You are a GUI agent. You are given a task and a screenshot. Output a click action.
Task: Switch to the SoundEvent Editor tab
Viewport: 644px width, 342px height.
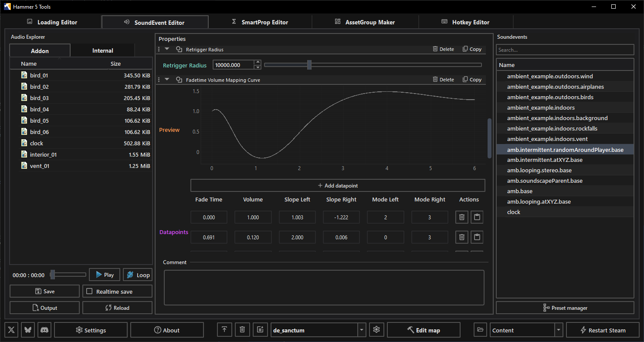(155, 22)
